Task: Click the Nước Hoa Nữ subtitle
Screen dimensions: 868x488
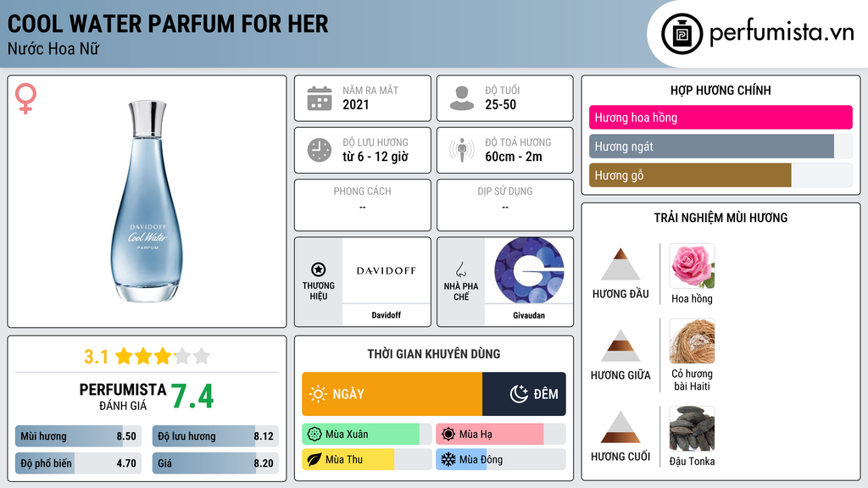Action: [x=53, y=48]
